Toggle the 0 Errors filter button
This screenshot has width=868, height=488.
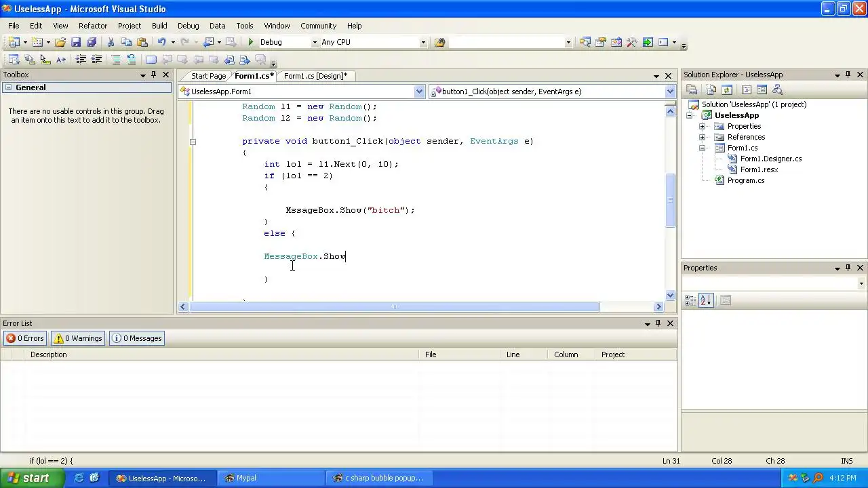[25, 338]
